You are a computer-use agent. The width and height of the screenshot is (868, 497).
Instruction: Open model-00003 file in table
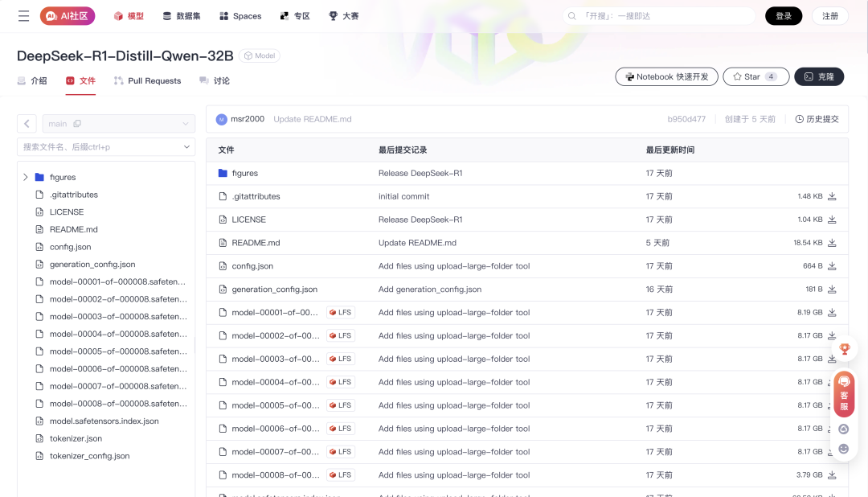[x=276, y=359]
